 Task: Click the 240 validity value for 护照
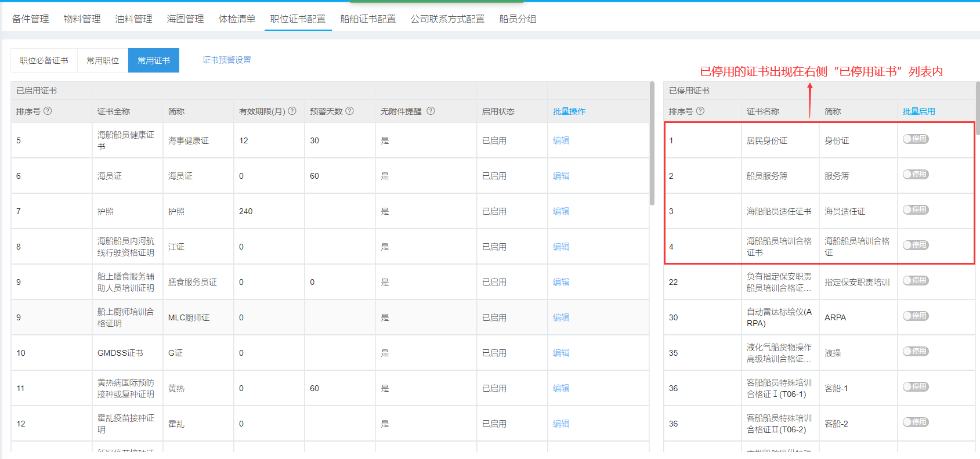point(246,211)
